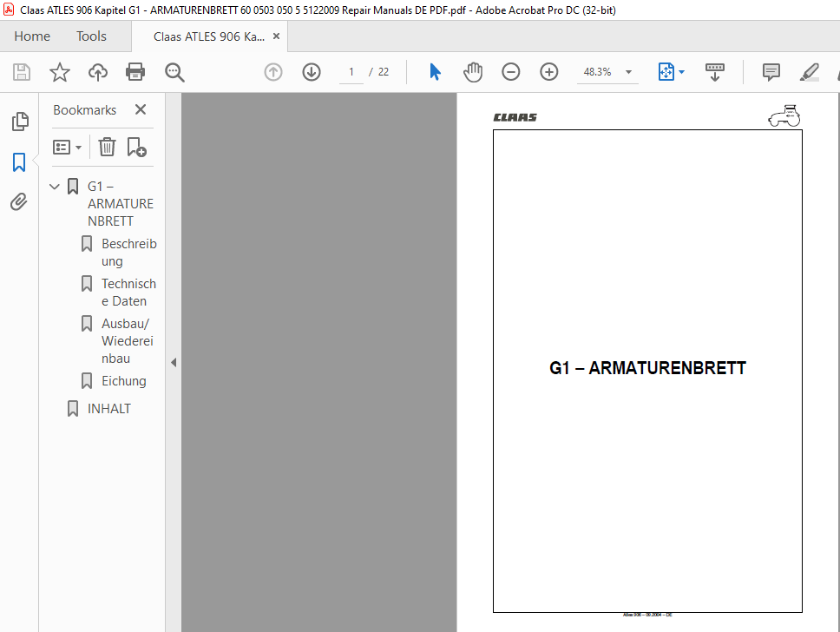
Task: Zoom out with the minus button
Action: [x=510, y=72]
